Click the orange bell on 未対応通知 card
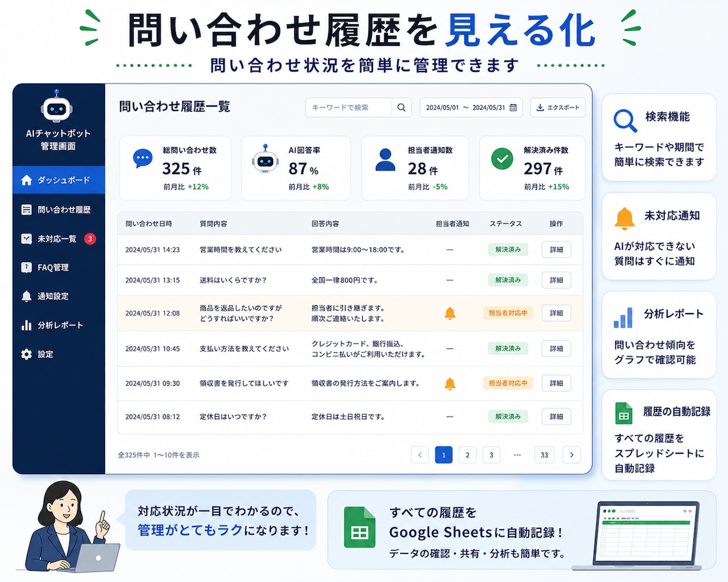This screenshot has width=728, height=582. point(625,219)
